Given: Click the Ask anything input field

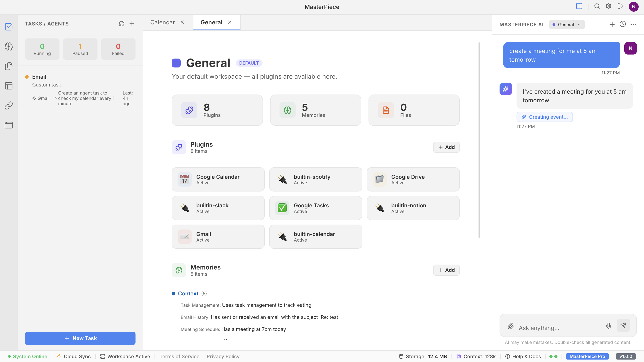Looking at the screenshot, I should coord(557,328).
